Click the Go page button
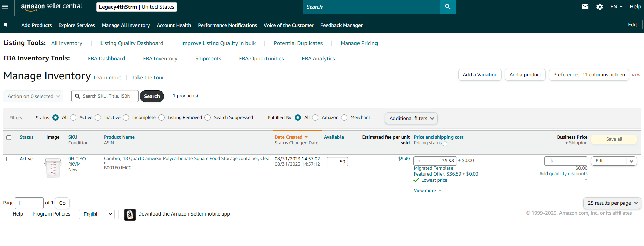644x246 pixels. (62, 203)
